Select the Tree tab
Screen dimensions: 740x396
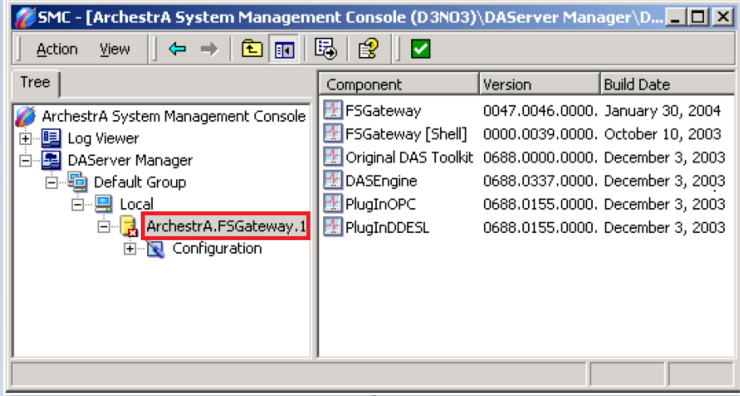coord(35,83)
